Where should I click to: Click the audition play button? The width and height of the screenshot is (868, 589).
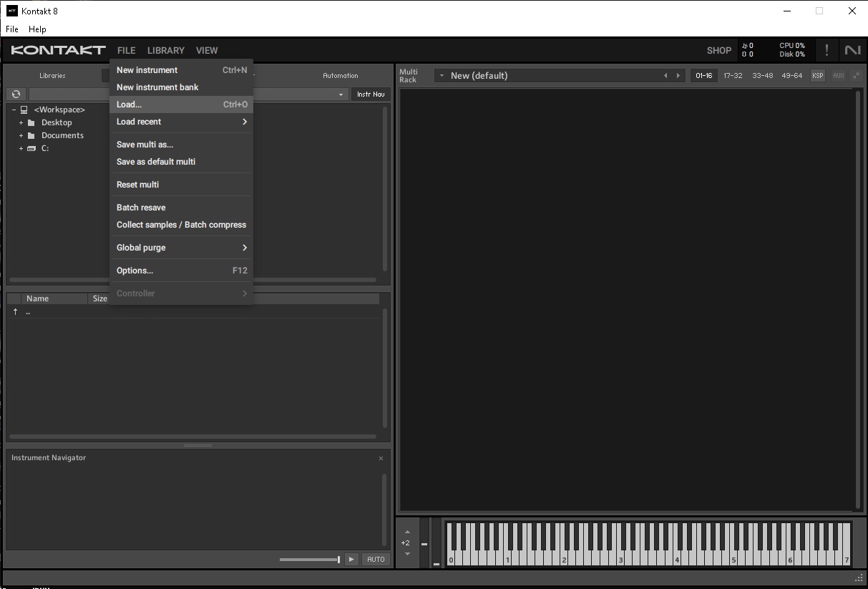point(351,559)
